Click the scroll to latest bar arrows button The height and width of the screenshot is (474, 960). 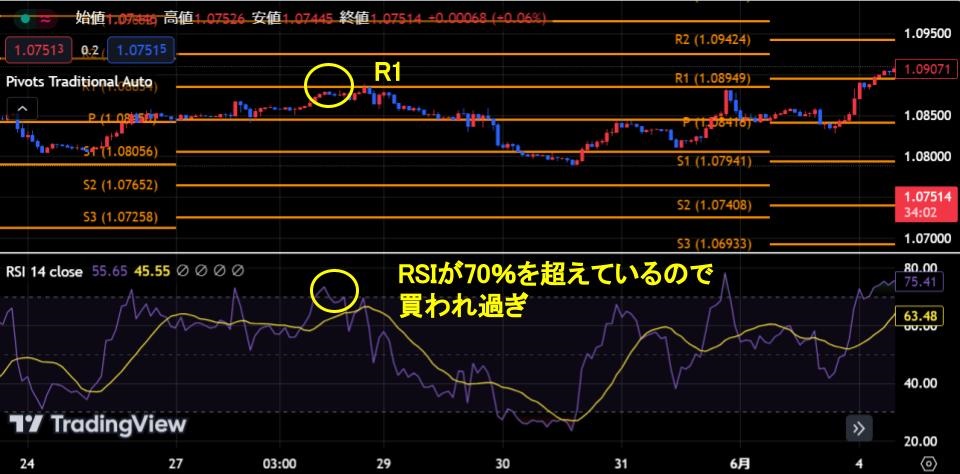coord(858,429)
